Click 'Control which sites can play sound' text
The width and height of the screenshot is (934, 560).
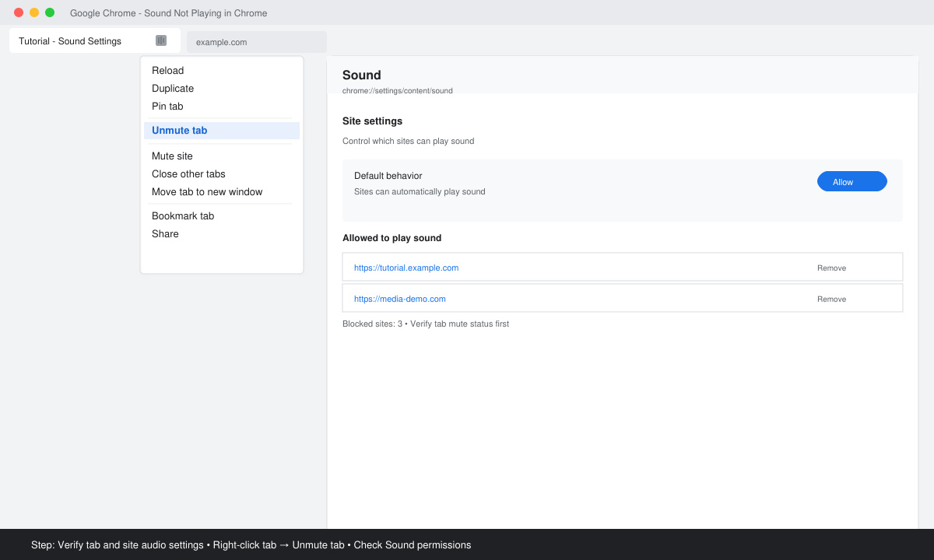(409, 142)
